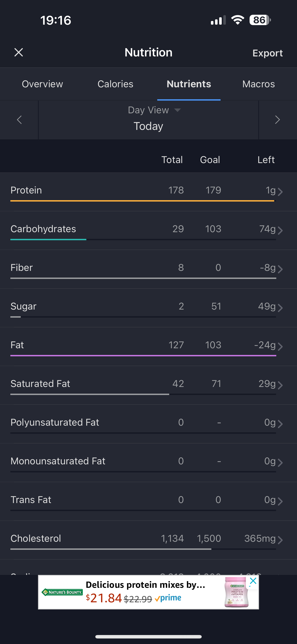Open Fiber details chevron
Screen dimensions: 297x644
click(280, 269)
